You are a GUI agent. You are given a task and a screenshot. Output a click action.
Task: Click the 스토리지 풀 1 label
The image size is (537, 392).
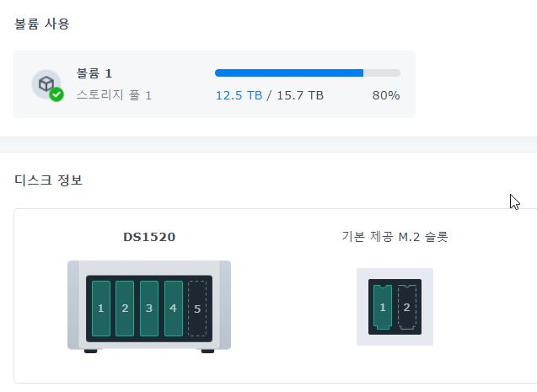tap(114, 94)
